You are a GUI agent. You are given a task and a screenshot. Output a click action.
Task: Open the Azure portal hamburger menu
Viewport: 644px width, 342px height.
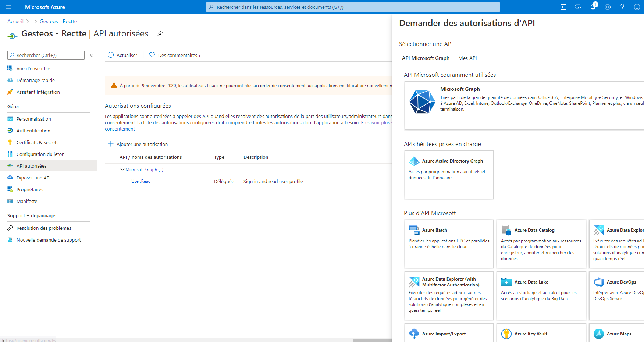coord(9,7)
